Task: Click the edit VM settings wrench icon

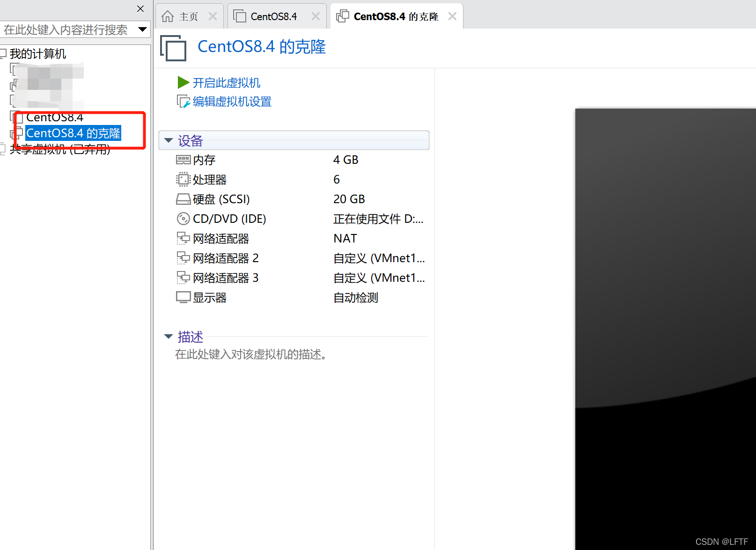Action: 183,102
